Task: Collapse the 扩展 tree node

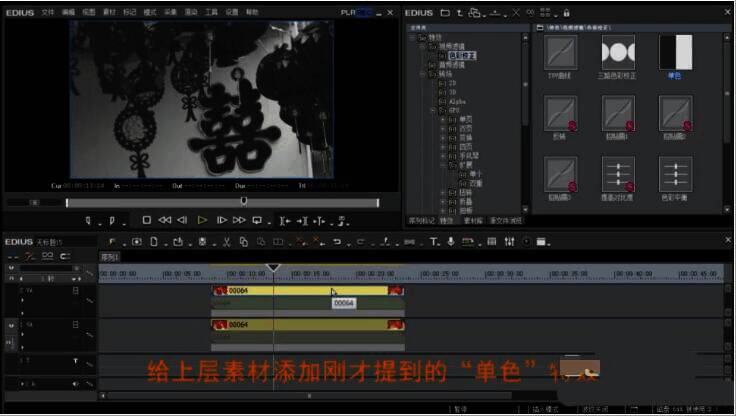Action: [x=443, y=165]
